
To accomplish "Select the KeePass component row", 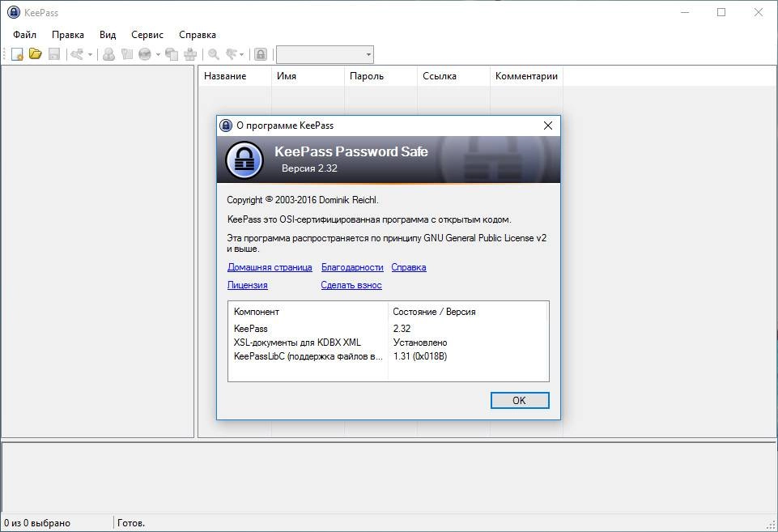I will point(388,329).
